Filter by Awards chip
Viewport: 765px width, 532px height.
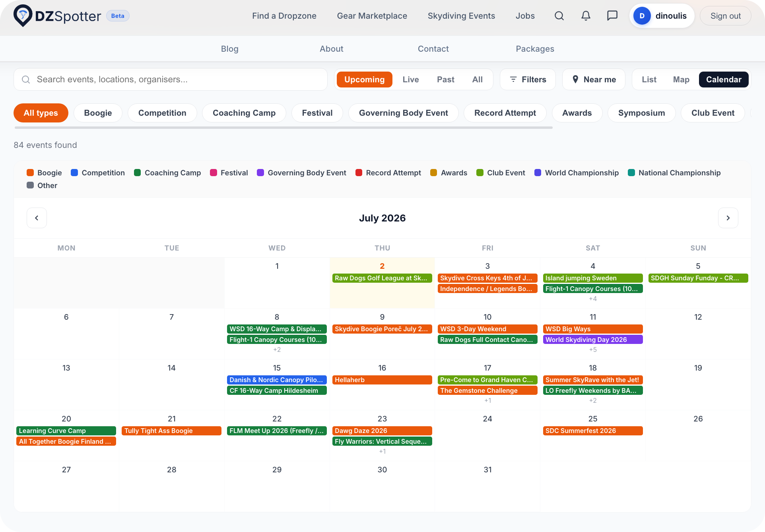pos(577,113)
